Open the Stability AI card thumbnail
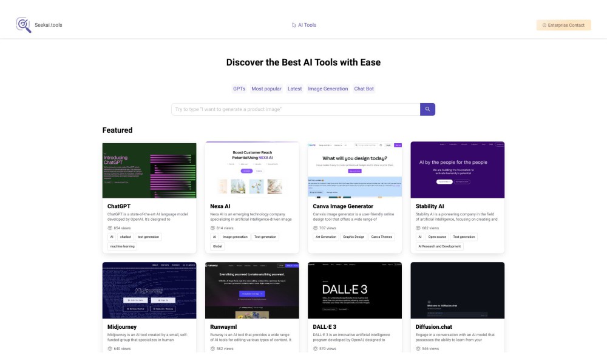This screenshot has width=607, height=364. [458, 170]
